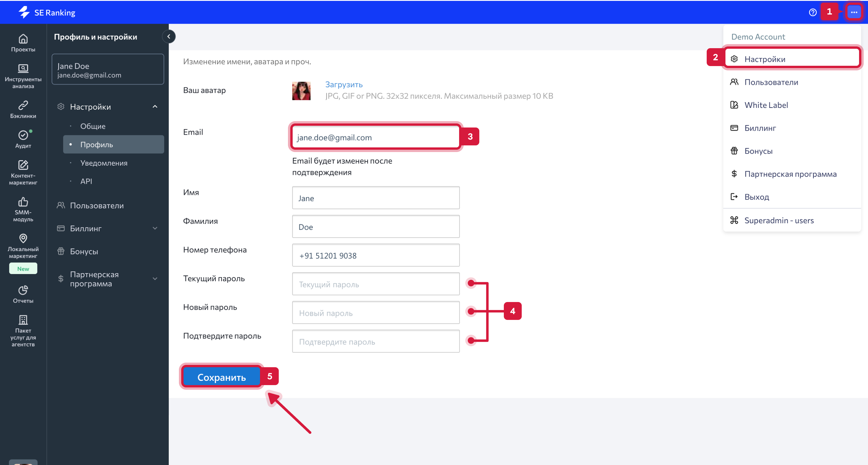868x465 pixels.
Task: Focus the Имя input field
Action: [x=376, y=198]
